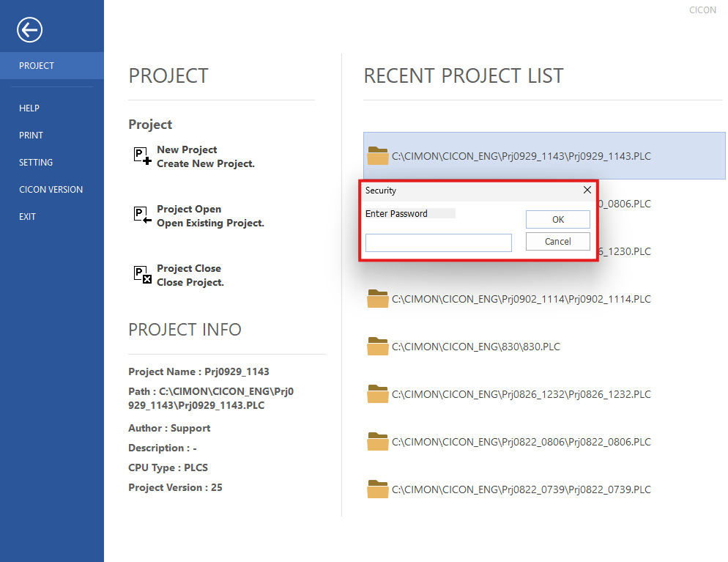Image resolution: width=728 pixels, height=562 pixels.
Task: Close the Security dialog with X
Action: pyautogui.click(x=587, y=191)
